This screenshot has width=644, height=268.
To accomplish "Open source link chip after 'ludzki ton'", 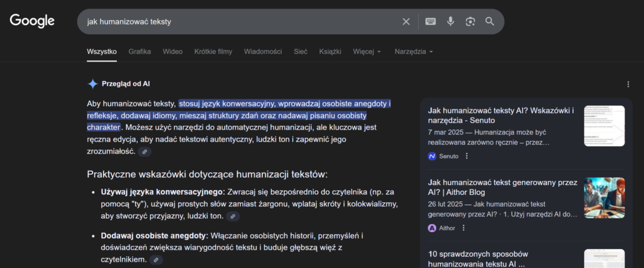I will point(233,216).
